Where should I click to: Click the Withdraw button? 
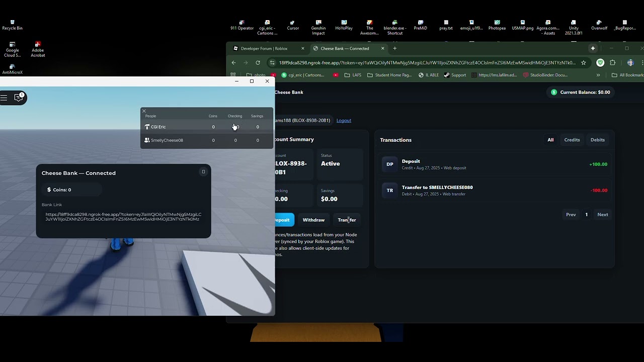coord(313,220)
